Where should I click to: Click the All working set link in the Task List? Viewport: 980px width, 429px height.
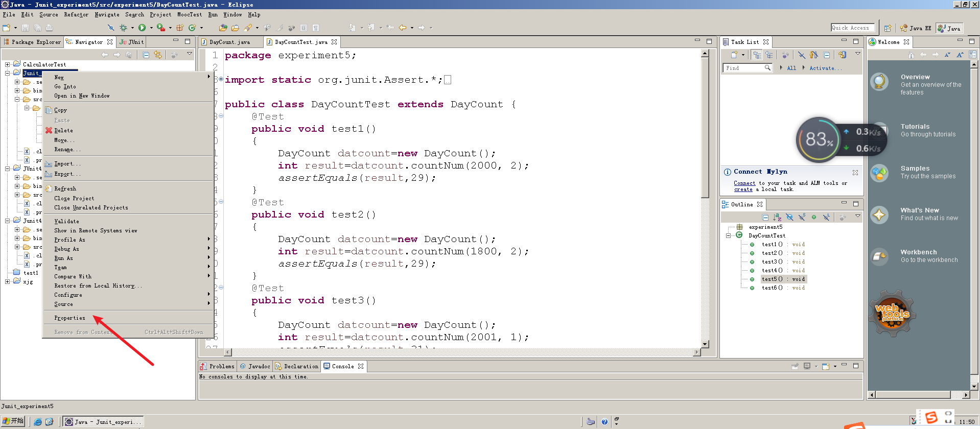791,68
